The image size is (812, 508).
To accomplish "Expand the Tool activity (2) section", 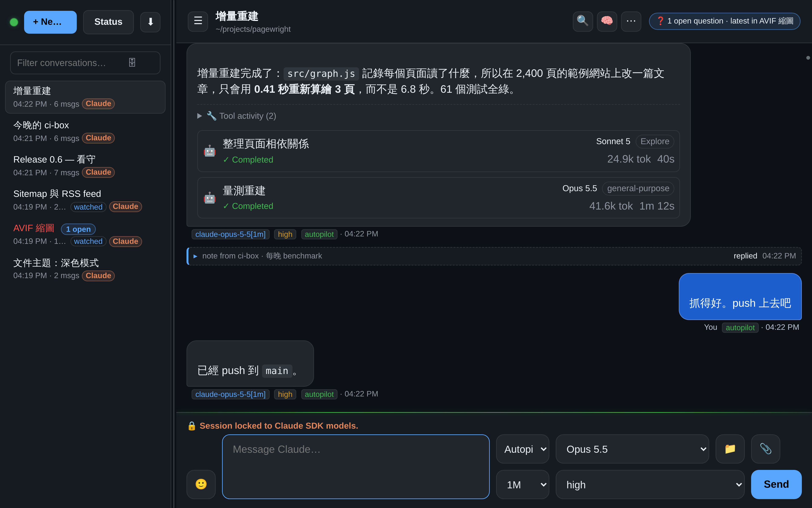I will point(237,116).
